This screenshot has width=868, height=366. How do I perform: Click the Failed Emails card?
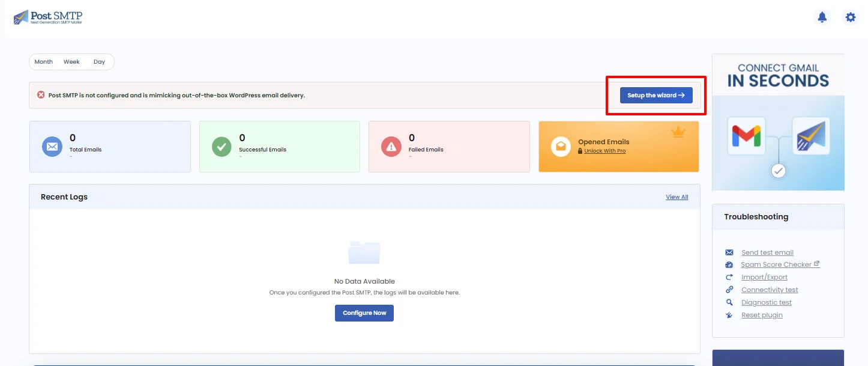coord(449,147)
